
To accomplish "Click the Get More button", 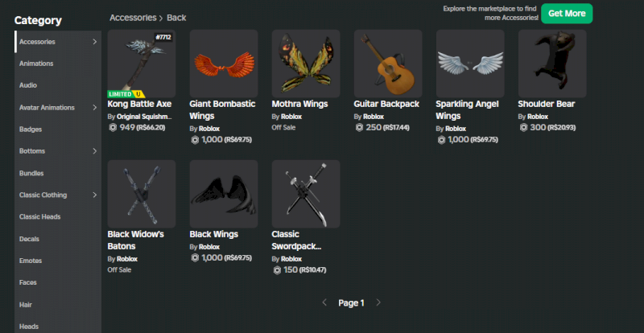I will (566, 14).
